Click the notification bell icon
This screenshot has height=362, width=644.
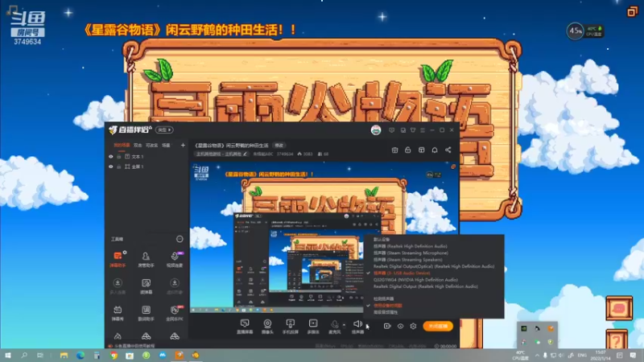point(435,150)
